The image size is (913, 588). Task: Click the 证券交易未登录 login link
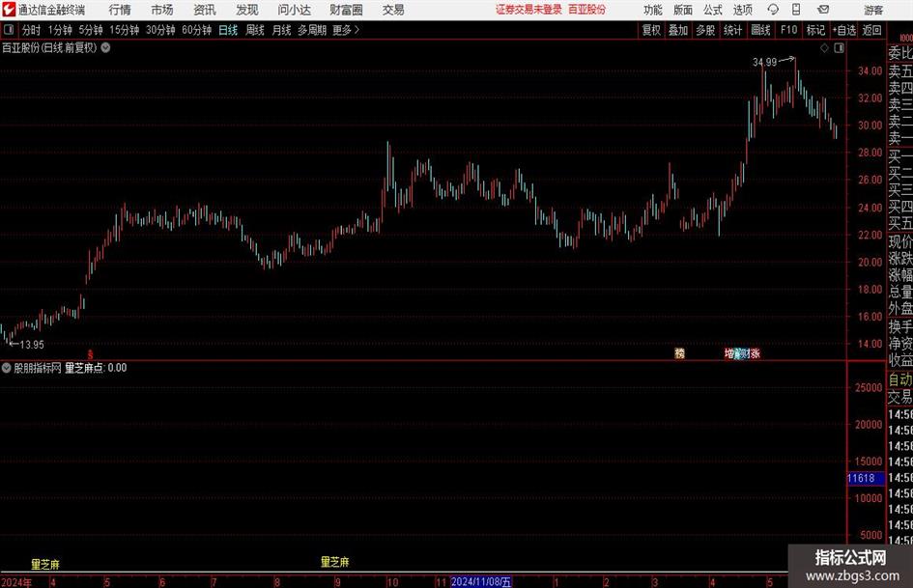(x=528, y=10)
